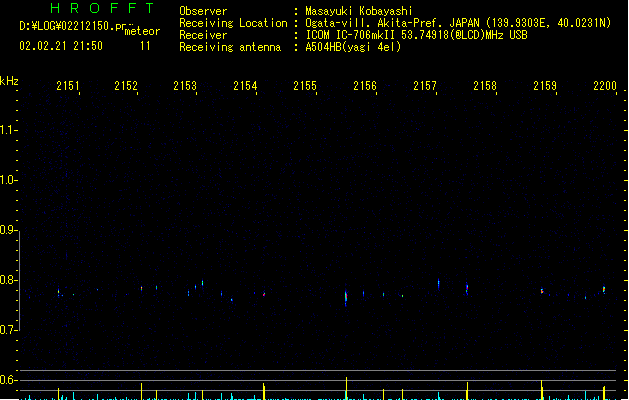Viewport: 629px width, 400px height.
Task: Click the 'Observer' field label
Action: click(203, 11)
